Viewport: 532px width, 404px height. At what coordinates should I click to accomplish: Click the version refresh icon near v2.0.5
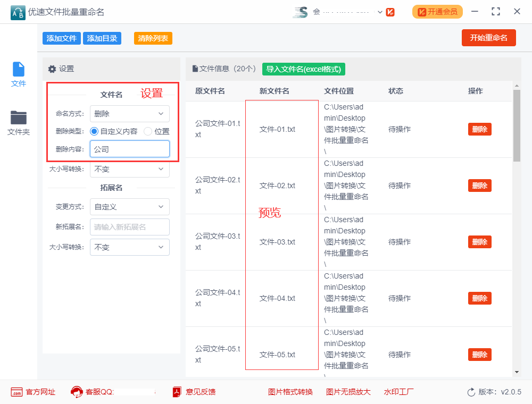(470, 392)
